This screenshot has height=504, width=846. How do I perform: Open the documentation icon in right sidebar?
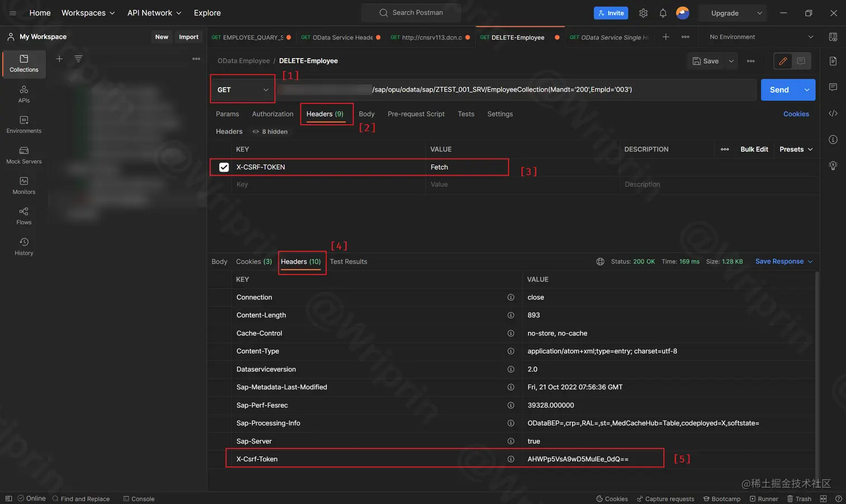click(x=833, y=61)
